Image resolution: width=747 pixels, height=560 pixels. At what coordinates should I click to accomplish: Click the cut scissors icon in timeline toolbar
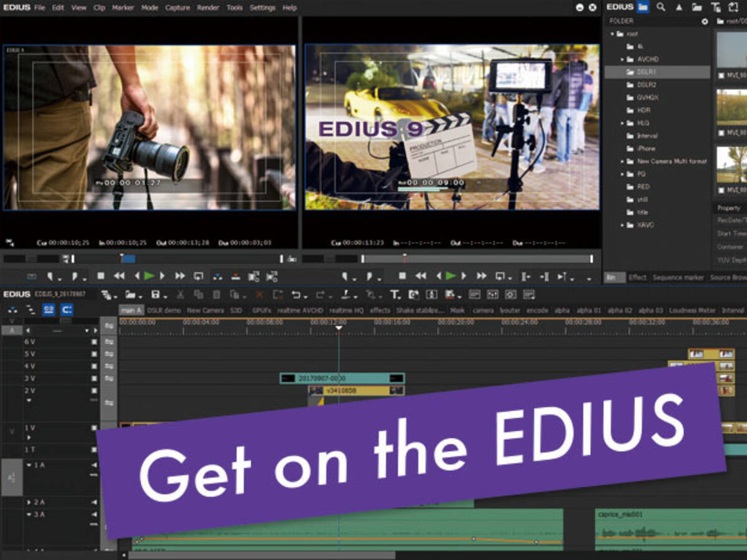(x=181, y=294)
